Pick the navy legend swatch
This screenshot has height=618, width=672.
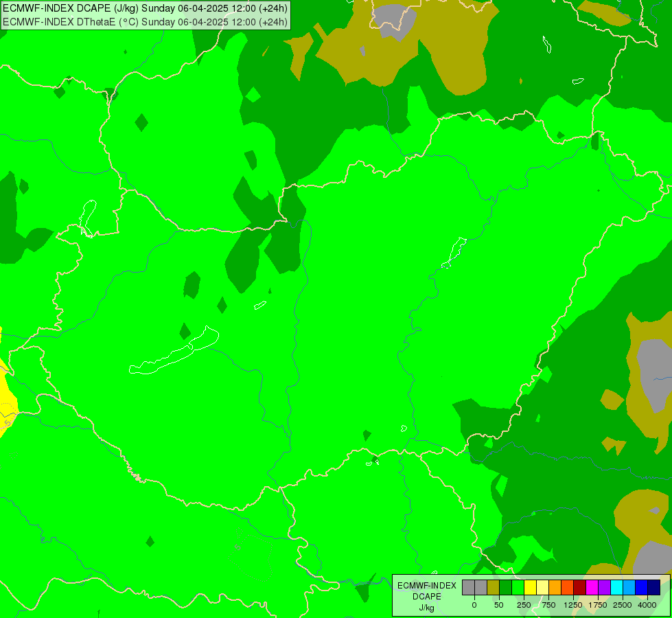pos(654,588)
